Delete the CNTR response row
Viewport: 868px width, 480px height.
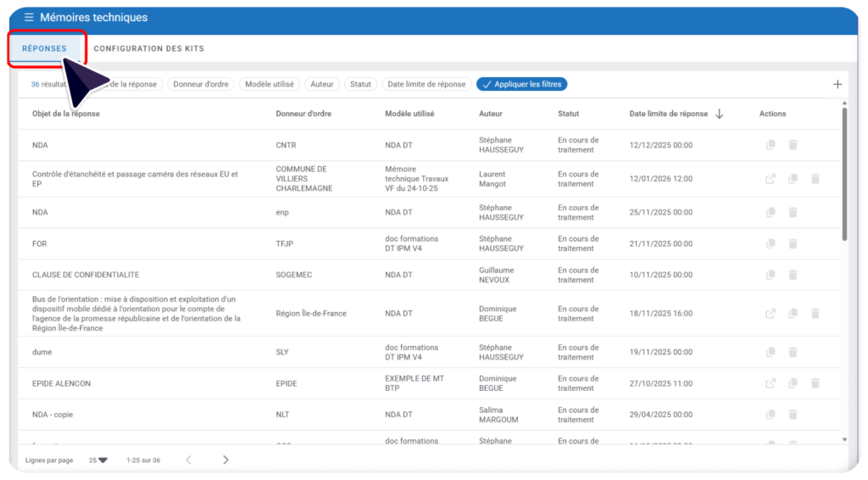pyautogui.click(x=793, y=145)
